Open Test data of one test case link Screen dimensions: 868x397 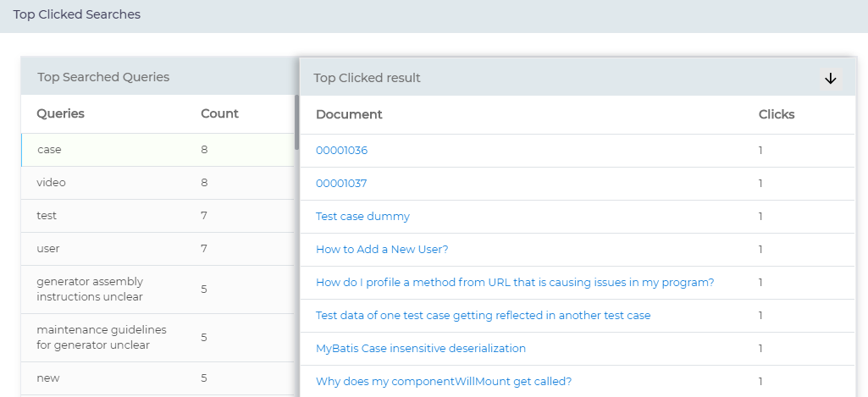483,316
